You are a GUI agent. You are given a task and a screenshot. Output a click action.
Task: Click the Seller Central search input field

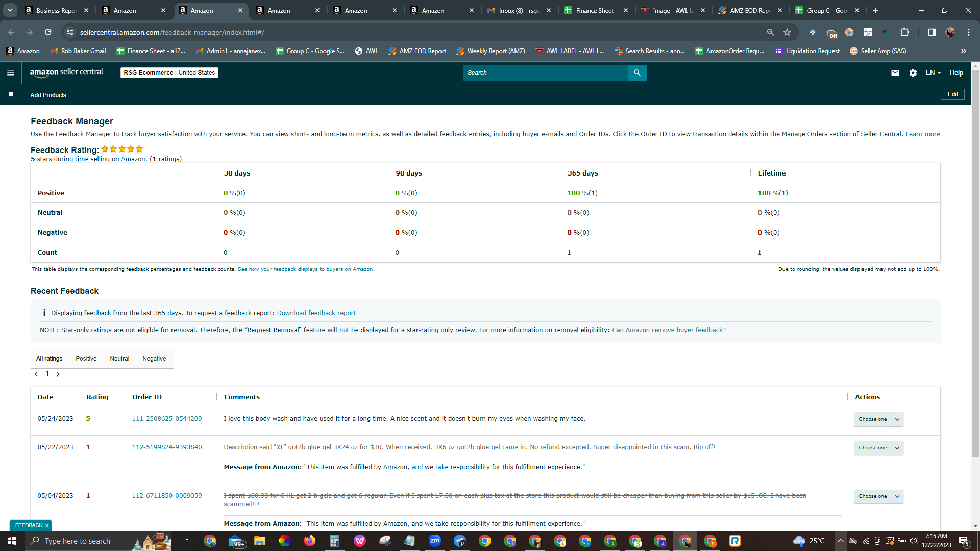pyautogui.click(x=545, y=73)
